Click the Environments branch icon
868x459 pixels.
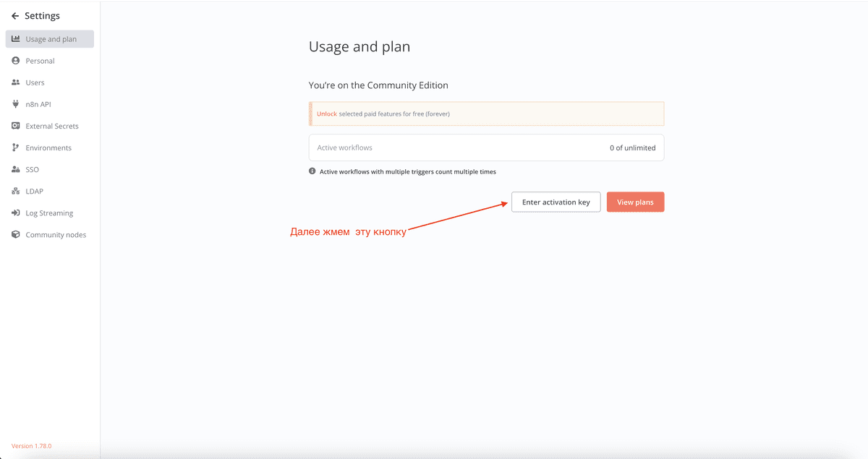(16, 147)
